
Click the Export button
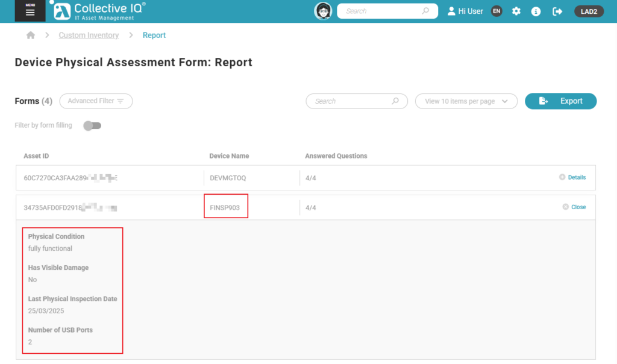[x=560, y=101]
